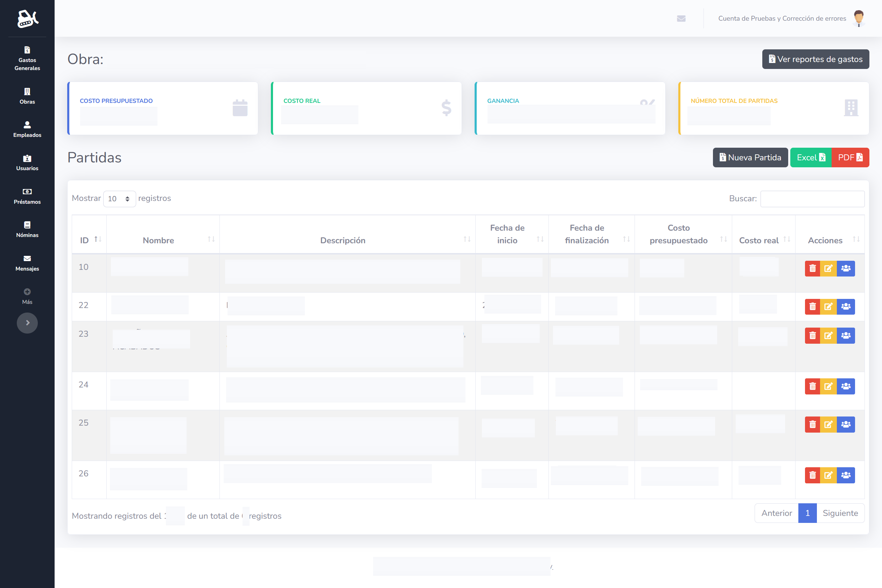Click the COSTO PRESUPUESTADO card label
The height and width of the screenshot is (588, 882).
[x=116, y=101]
